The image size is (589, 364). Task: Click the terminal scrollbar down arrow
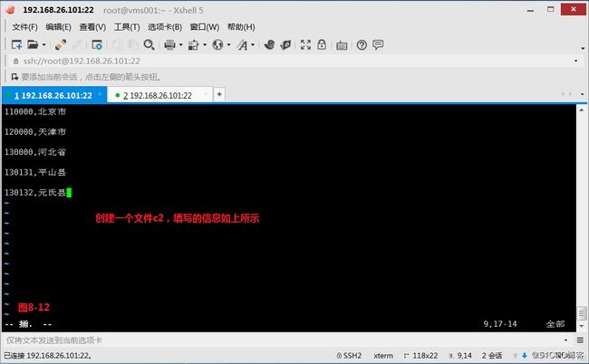point(582,326)
